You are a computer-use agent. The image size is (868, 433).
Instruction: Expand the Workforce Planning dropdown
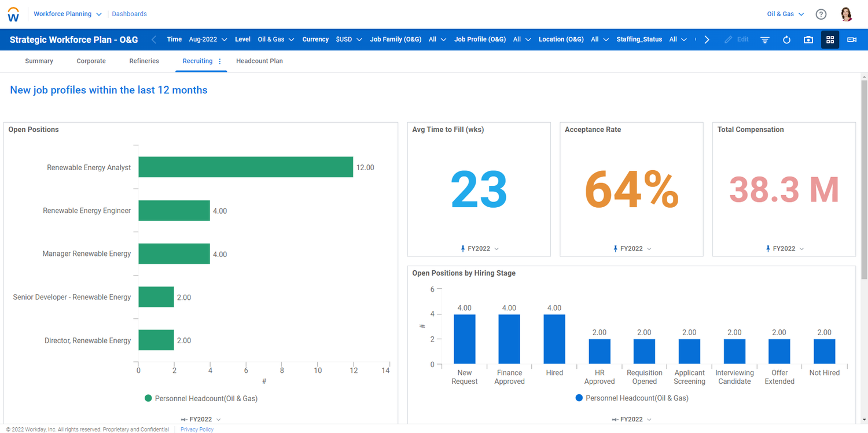coord(68,14)
